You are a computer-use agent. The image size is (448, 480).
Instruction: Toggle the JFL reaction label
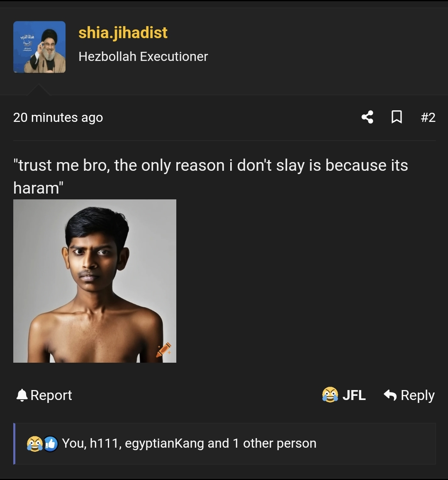pyautogui.click(x=354, y=395)
